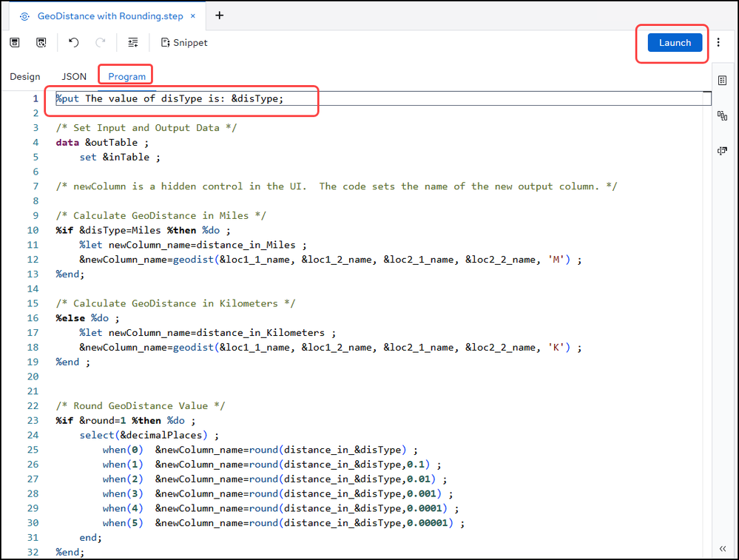Click the 'when(5)' line rounding to 0.00001
Screen dimensions: 739x560
tap(284, 522)
